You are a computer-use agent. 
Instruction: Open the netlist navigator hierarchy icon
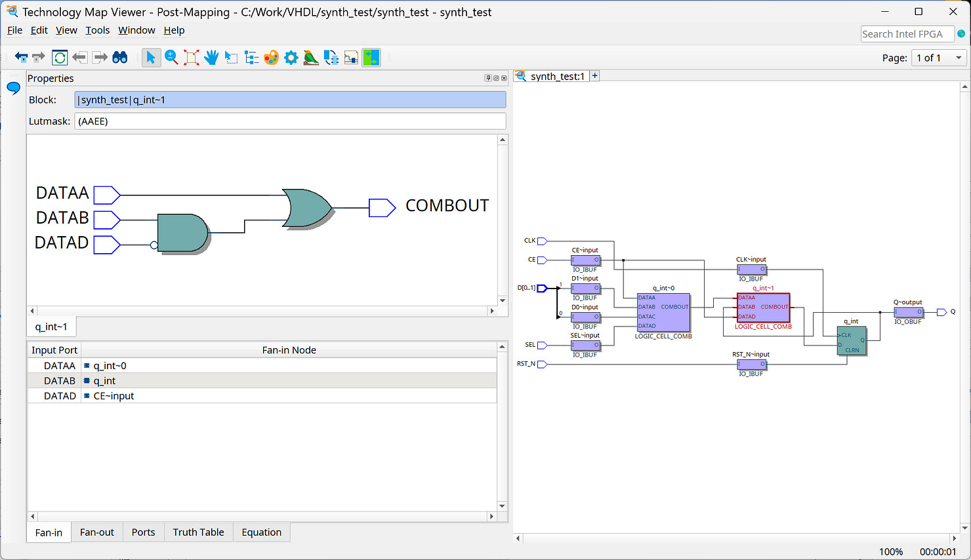pos(251,58)
